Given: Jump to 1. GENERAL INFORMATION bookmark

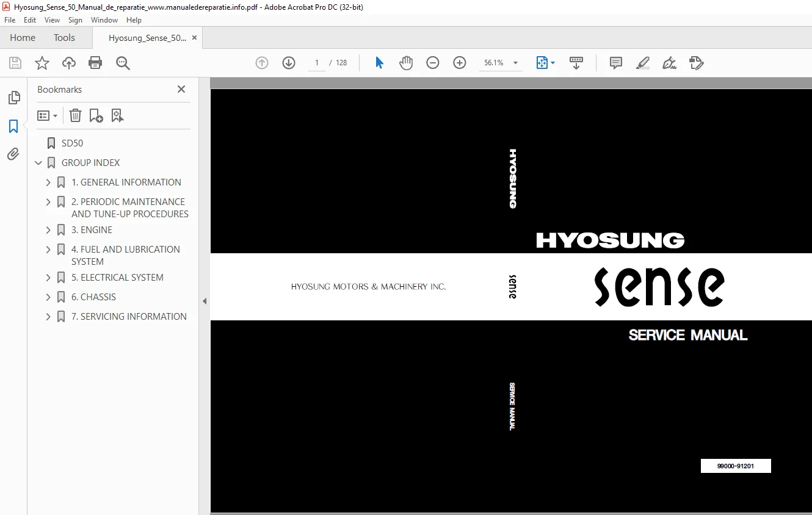Looking at the screenshot, I should click(x=126, y=182).
